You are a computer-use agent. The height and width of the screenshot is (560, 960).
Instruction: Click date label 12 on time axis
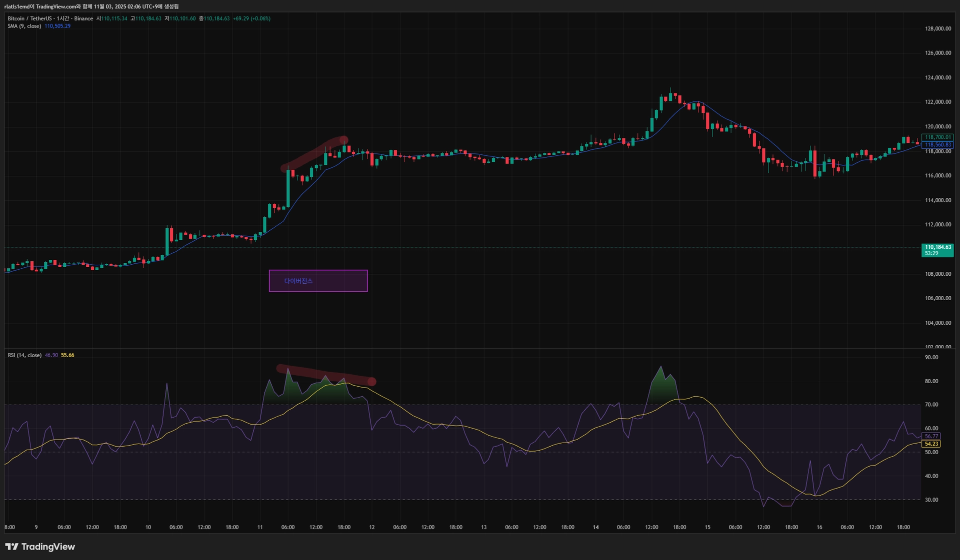point(371,527)
